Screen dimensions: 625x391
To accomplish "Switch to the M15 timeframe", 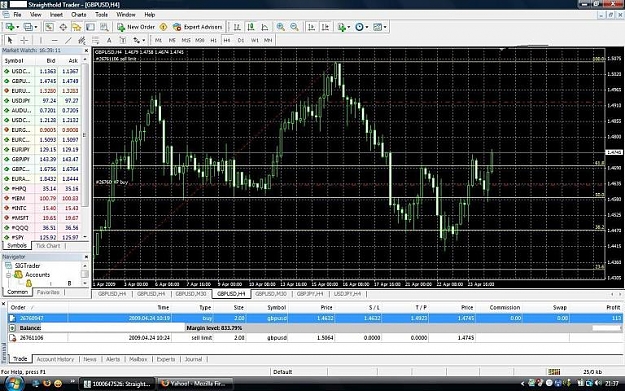I will pyautogui.click(x=186, y=40).
